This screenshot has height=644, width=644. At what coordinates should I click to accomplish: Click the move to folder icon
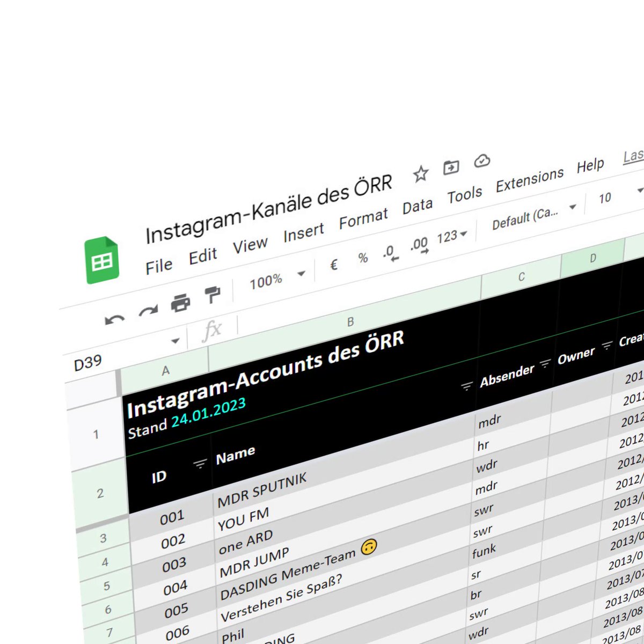(x=451, y=167)
